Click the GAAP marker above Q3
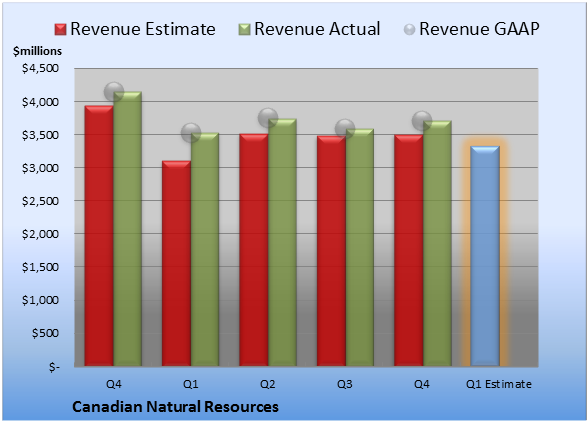Screen dimensions: 588x422 tap(345, 129)
